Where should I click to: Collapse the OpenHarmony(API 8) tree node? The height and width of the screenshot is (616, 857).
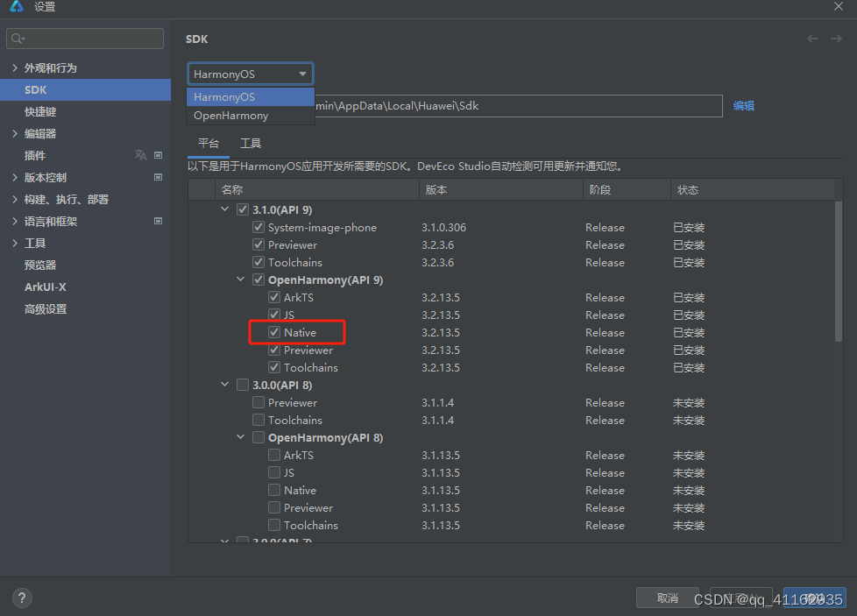tap(240, 436)
